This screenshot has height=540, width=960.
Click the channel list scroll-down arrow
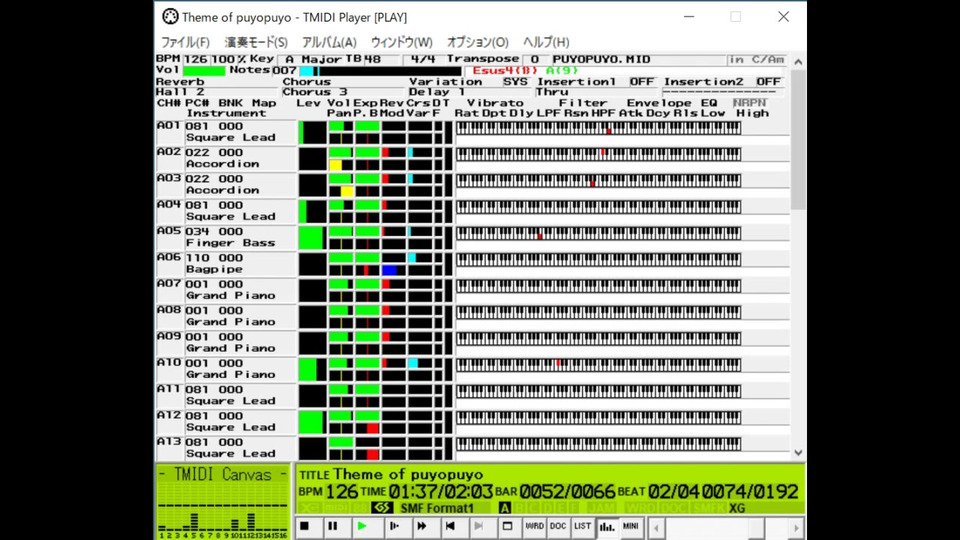point(798,453)
